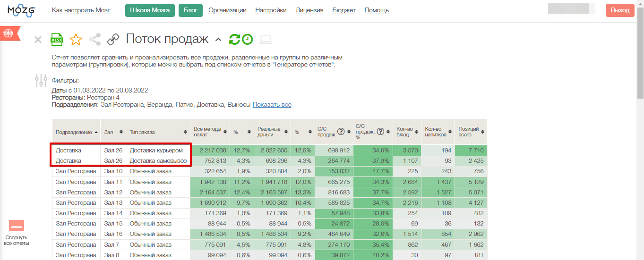Open the Настройки menu
The height and width of the screenshot is (260, 644).
(271, 10)
